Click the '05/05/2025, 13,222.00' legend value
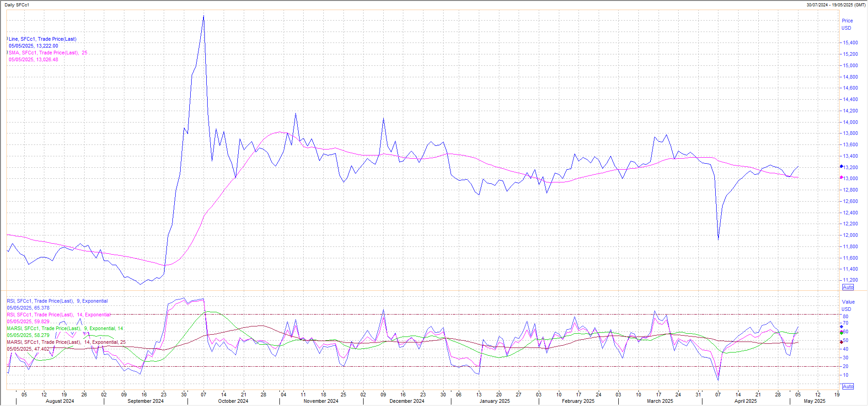868x406 pixels. click(x=33, y=46)
